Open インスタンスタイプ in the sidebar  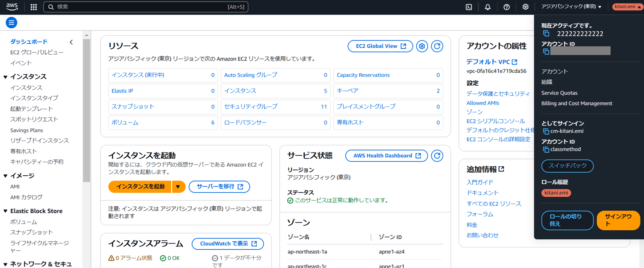[34, 98]
